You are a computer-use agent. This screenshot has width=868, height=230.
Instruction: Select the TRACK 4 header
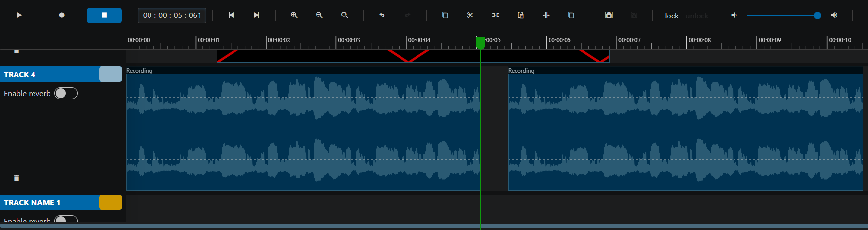pos(50,74)
